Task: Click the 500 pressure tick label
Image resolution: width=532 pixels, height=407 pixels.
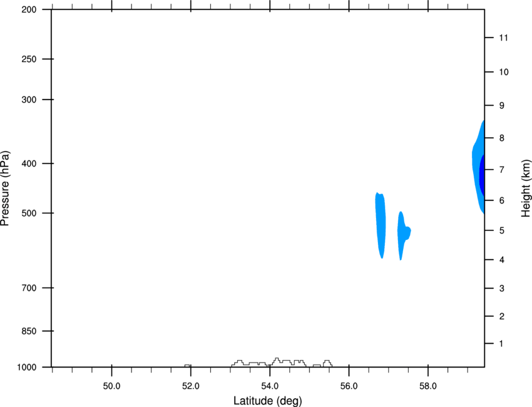Action: (29, 213)
